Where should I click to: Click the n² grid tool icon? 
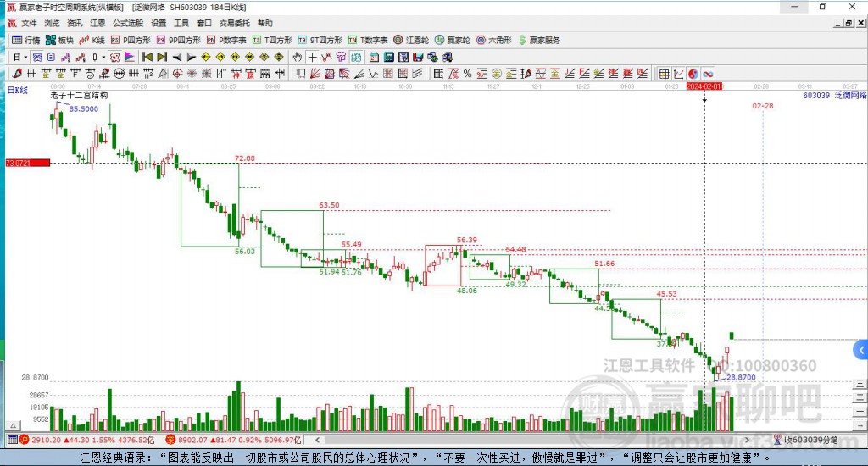coord(148,73)
